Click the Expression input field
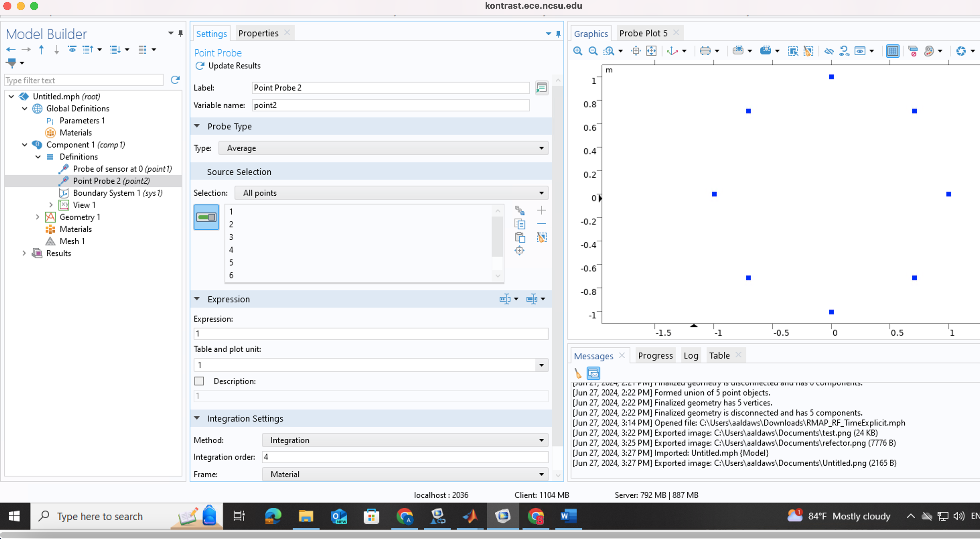This screenshot has width=980, height=539. pos(370,334)
